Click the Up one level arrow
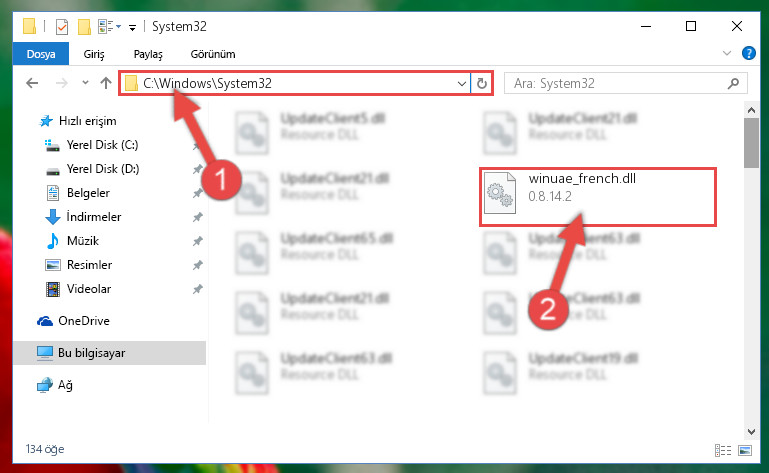Image resolution: width=769 pixels, height=473 pixels. click(105, 83)
